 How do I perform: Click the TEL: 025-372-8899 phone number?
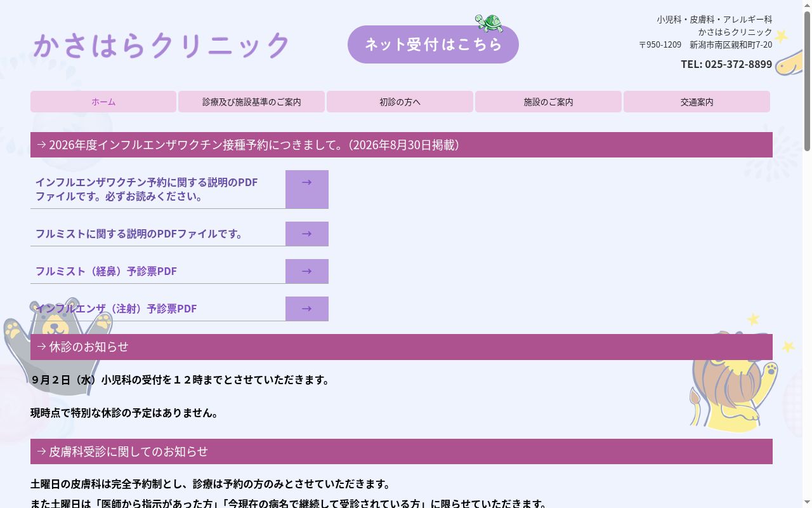tap(726, 64)
